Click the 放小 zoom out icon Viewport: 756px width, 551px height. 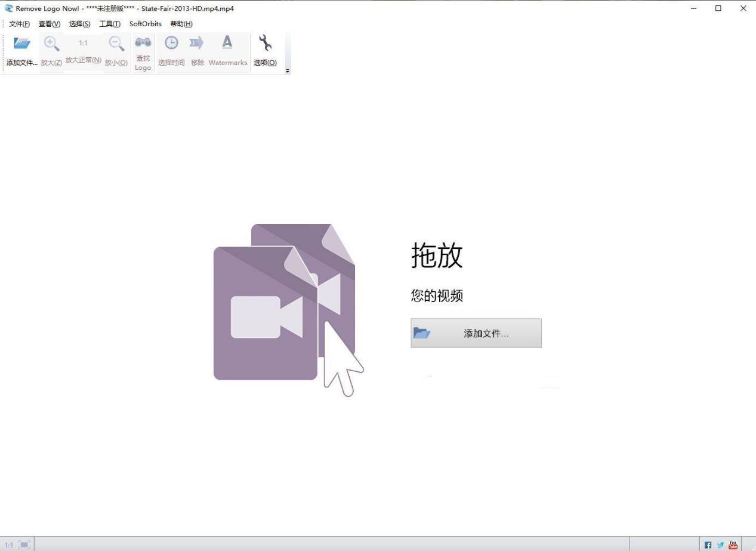(116, 44)
